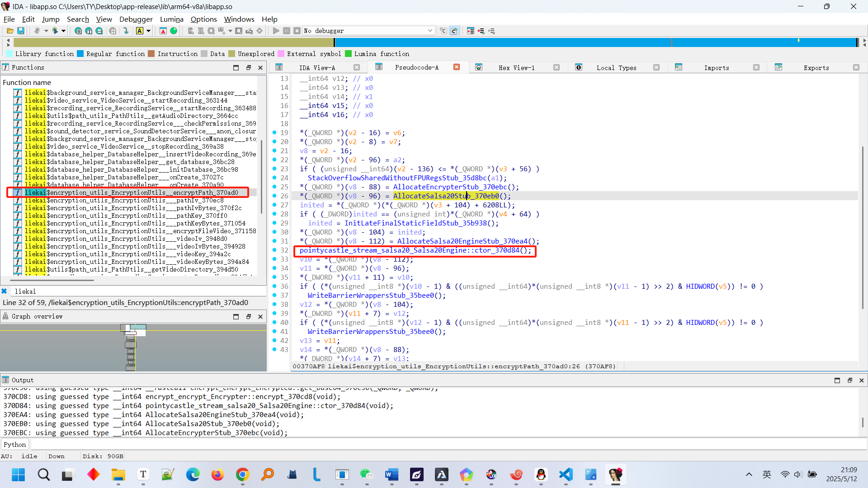Open the debugger selection dropdown
The height and width of the screenshot is (488, 868).
coord(430,31)
